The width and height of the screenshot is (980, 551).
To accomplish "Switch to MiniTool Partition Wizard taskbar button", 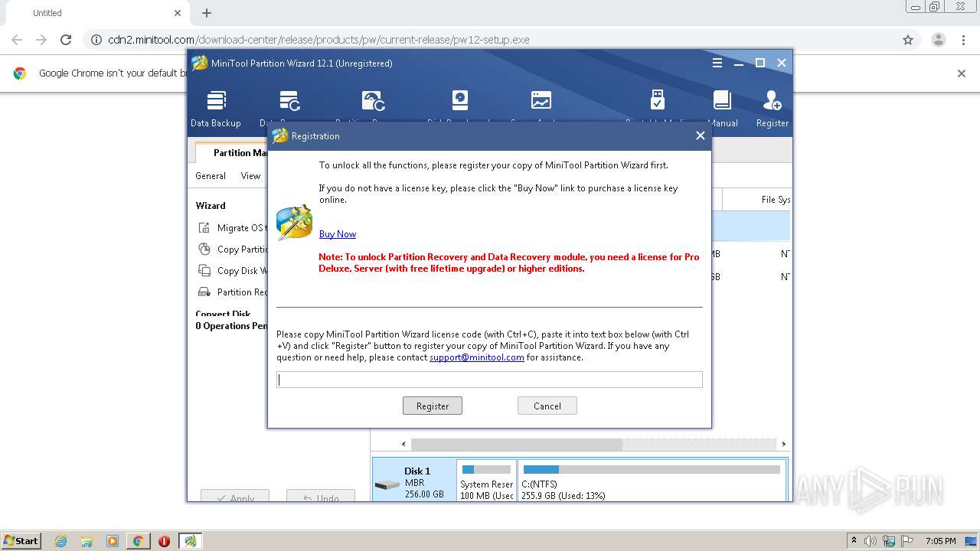I will point(190,541).
